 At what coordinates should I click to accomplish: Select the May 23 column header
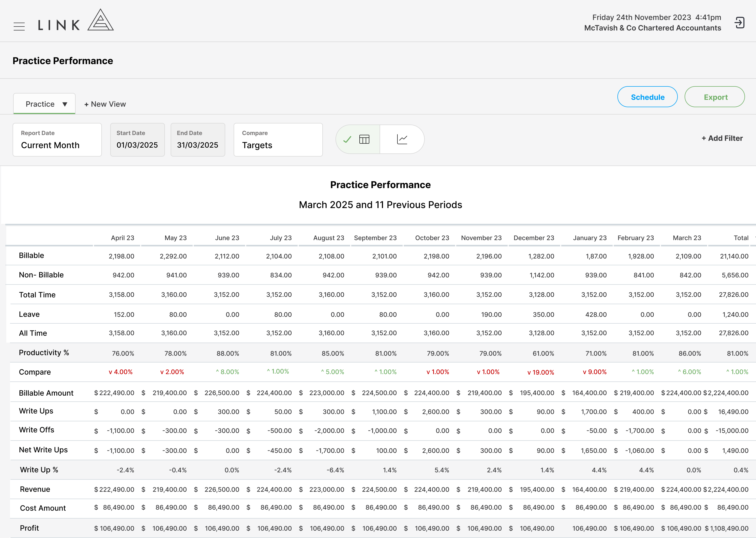[175, 238]
